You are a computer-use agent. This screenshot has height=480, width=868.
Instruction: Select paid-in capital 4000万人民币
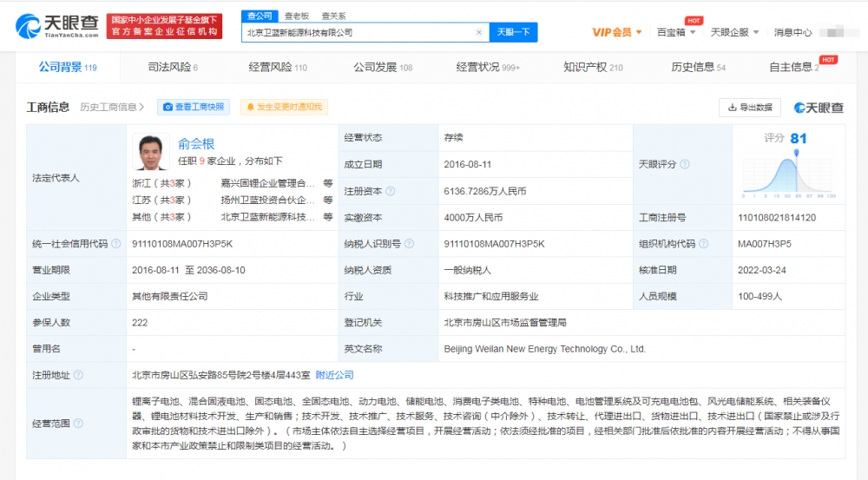click(x=473, y=218)
